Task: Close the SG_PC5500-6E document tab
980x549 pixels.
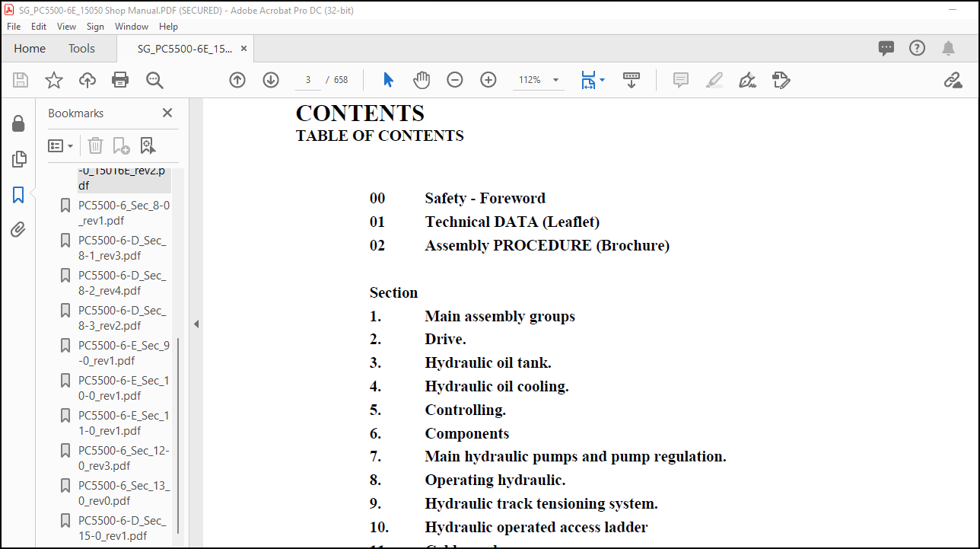Action: (x=243, y=48)
